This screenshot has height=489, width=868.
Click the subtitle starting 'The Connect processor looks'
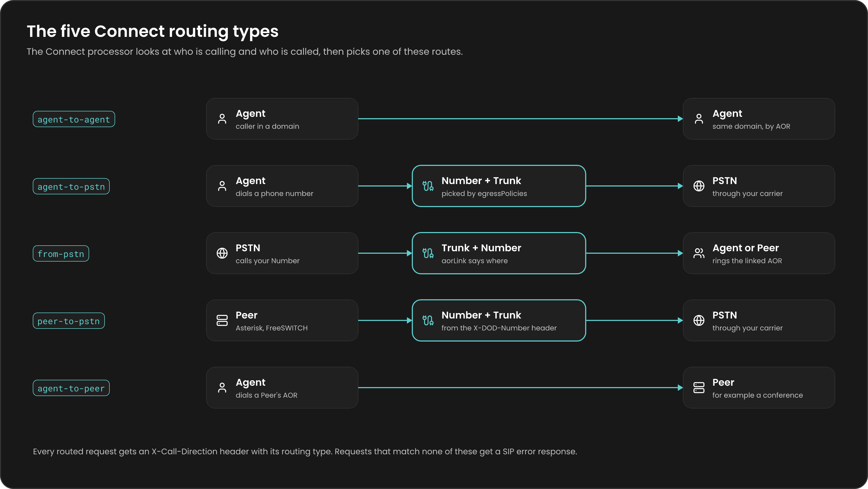coord(245,52)
